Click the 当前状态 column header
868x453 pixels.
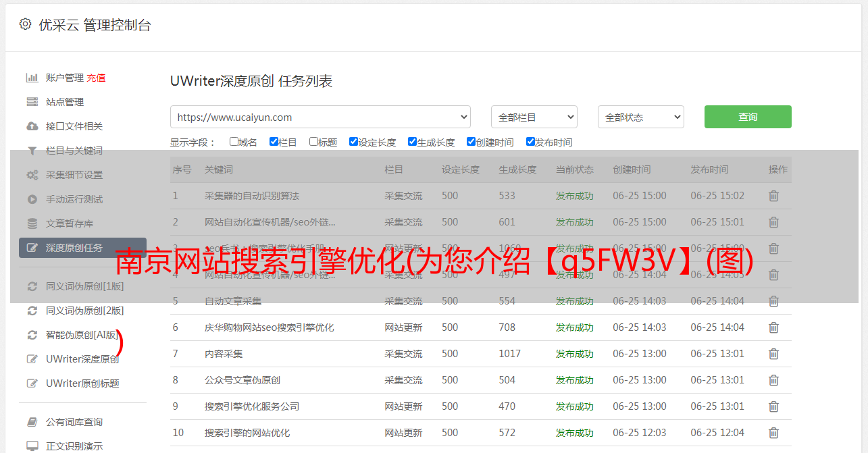[x=575, y=169]
